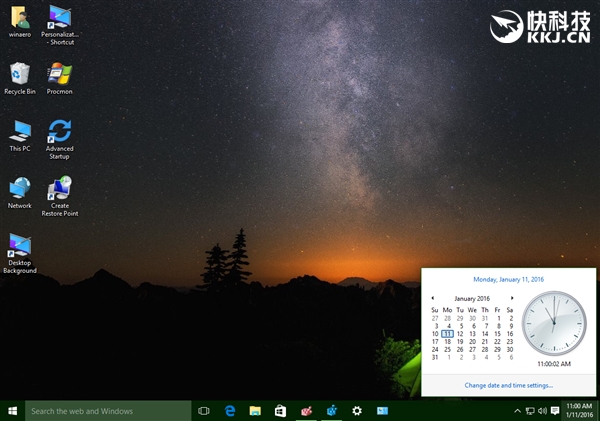Open File Explorer from taskbar
Viewport: 600px width, 421px height.
click(255, 411)
